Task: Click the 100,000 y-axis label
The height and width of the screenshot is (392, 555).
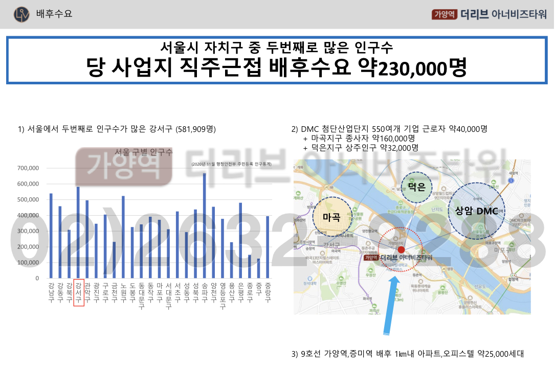Action: (28, 263)
